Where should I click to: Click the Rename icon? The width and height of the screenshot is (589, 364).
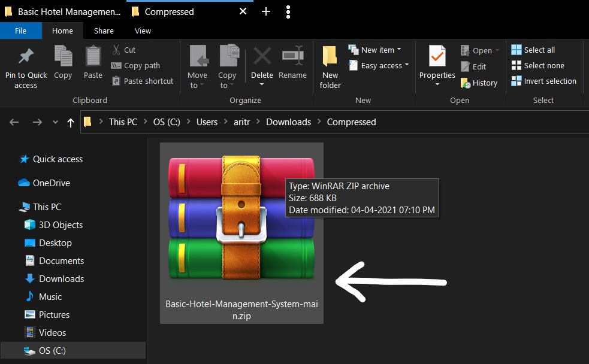point(292,56)
